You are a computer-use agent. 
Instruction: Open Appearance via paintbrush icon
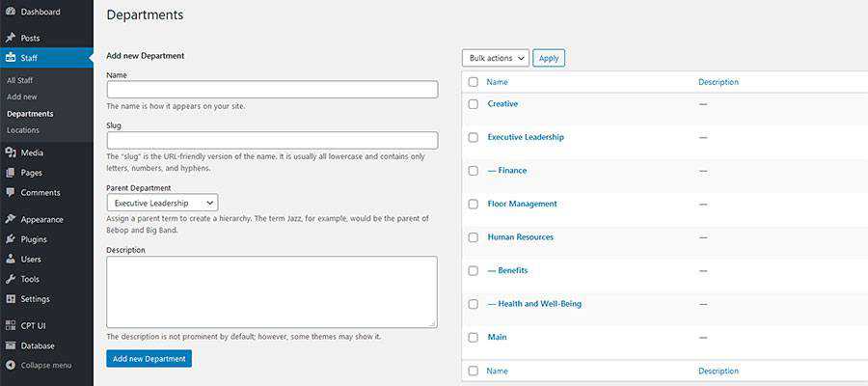(10, 219)
